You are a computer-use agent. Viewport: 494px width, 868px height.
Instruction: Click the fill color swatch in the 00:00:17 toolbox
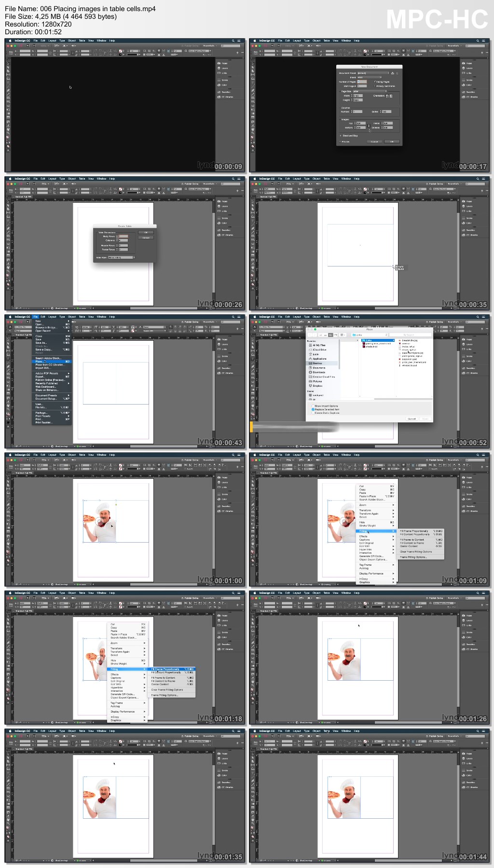(252, 137)
